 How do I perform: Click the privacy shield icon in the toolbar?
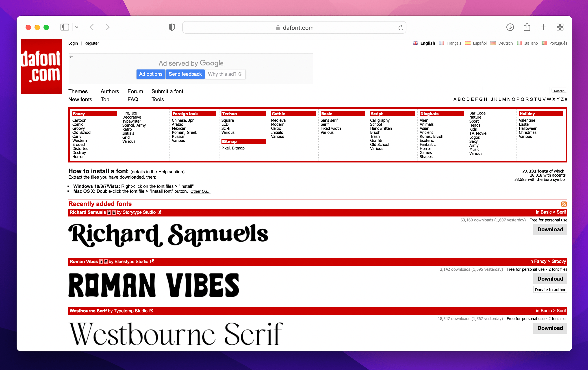coord(172,27)
